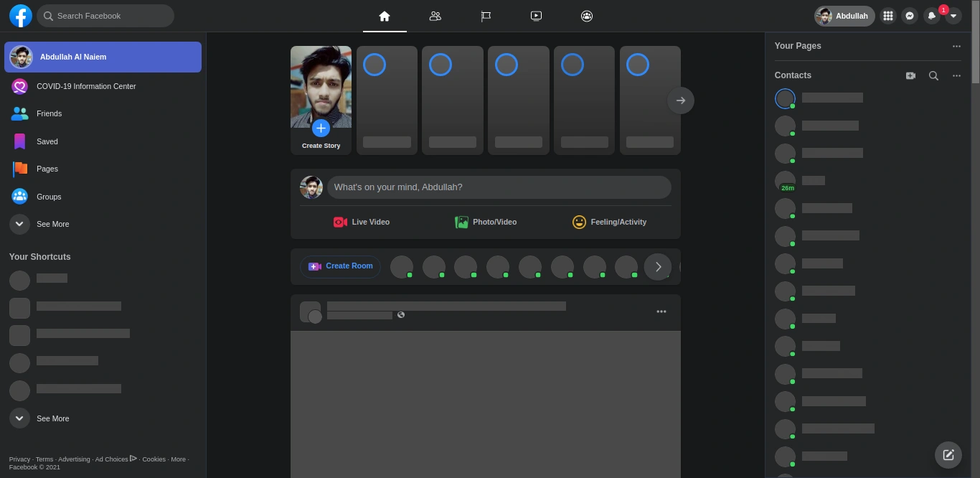Screen dimensions: 980x478
Task: Click the Create Story plus button
Action: pos(321,128)
